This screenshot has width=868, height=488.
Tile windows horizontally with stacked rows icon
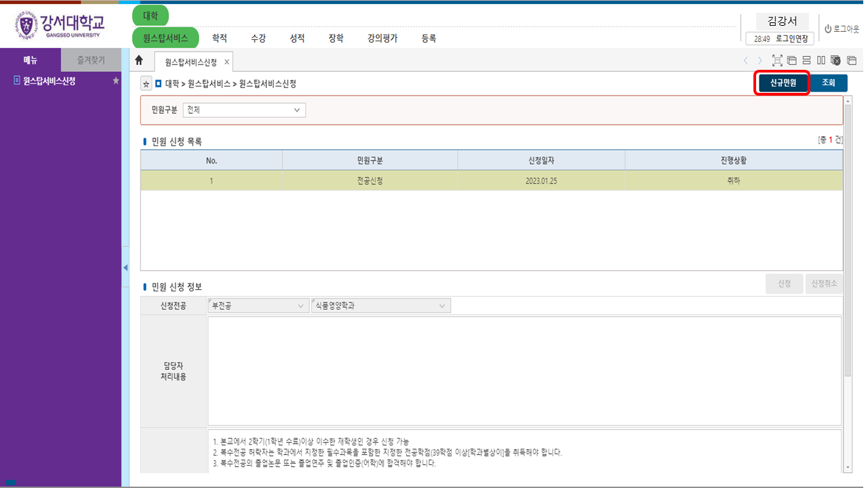point(806,60)
